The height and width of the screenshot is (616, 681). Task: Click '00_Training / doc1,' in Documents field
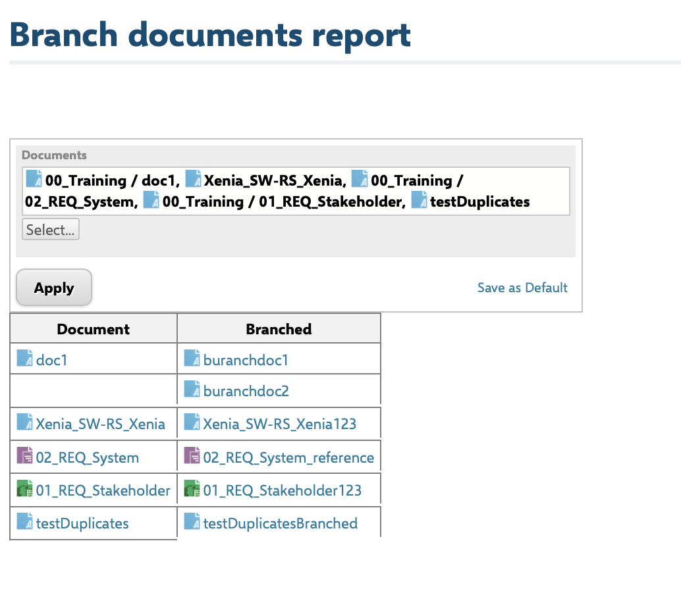coord(113,180)
